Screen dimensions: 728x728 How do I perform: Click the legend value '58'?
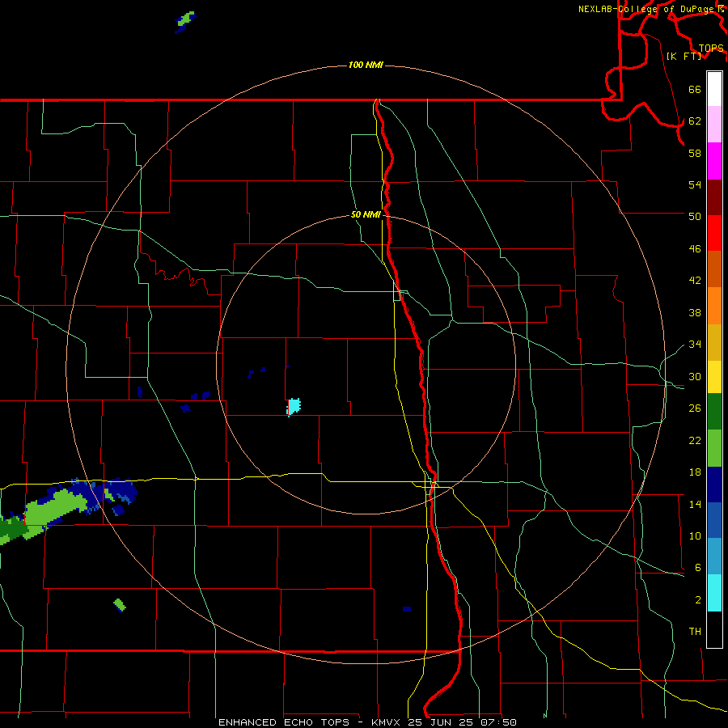(695, 153)
